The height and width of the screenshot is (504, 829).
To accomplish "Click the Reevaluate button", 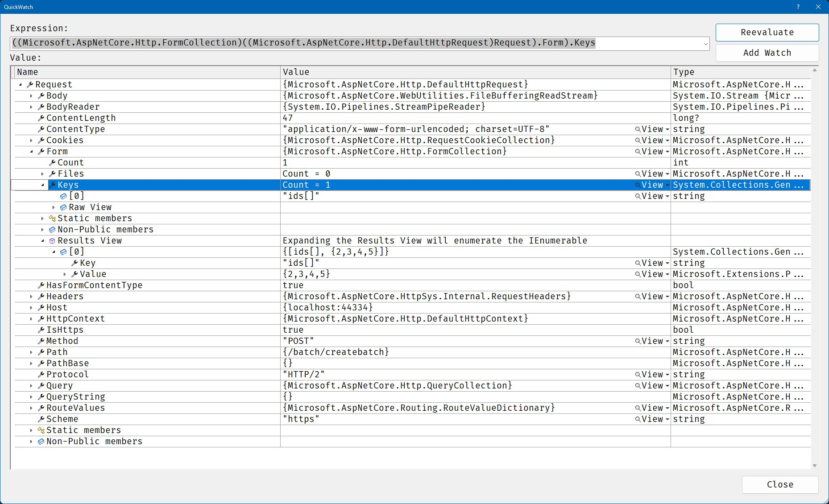I will point(767,32).
